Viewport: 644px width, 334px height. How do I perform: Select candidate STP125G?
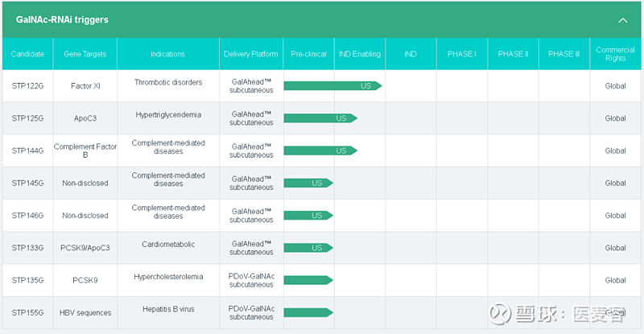click(27, 118)
